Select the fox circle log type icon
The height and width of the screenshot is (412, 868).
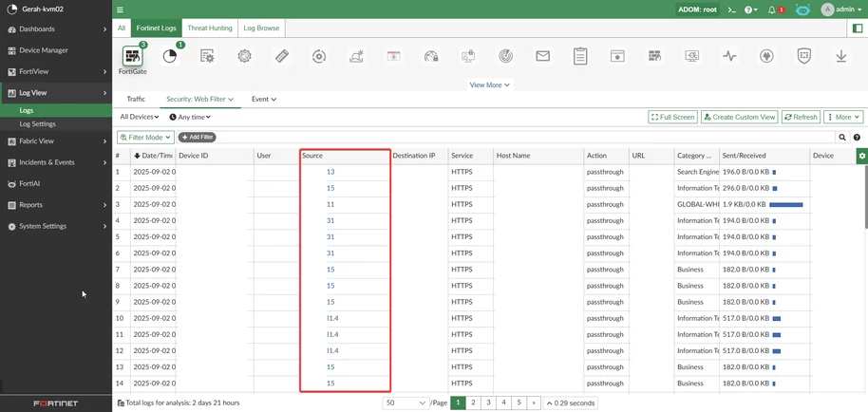click(x=766, y=56)
